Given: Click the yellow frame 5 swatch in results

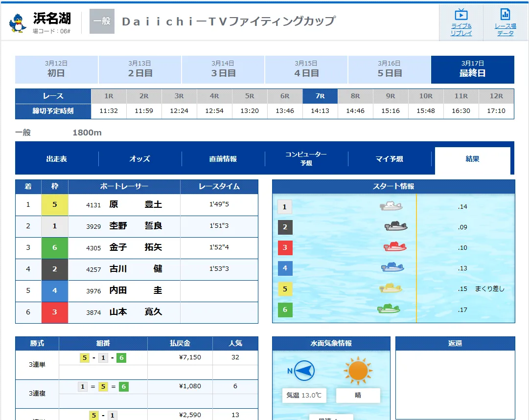Looking at the screenshot, I should (x=54, y=205).
